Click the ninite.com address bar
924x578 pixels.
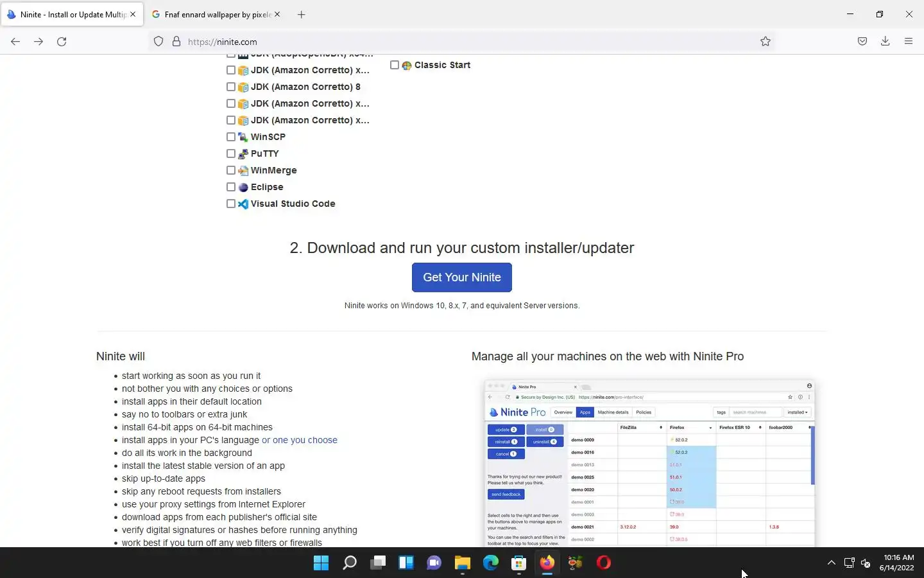pos(462,41)
